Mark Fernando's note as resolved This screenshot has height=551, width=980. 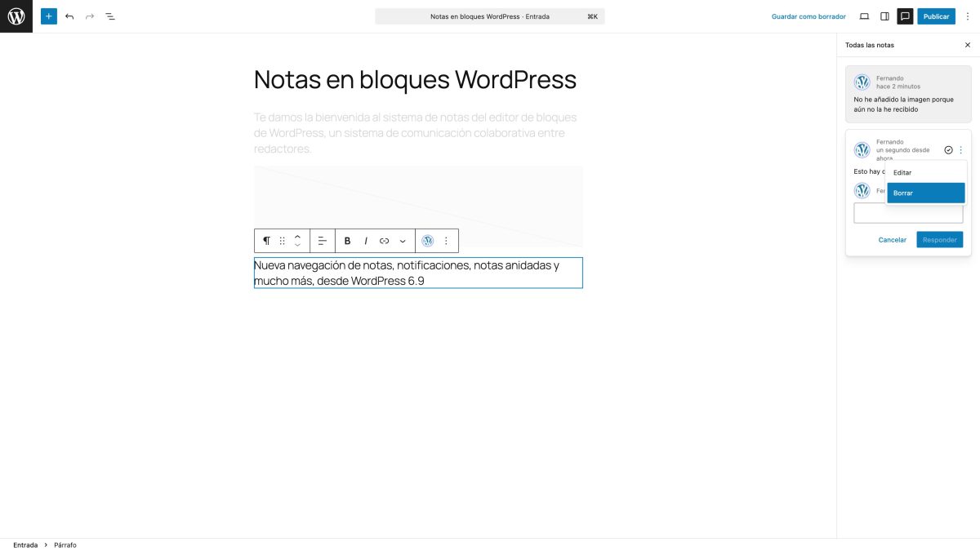coord(948,149)
